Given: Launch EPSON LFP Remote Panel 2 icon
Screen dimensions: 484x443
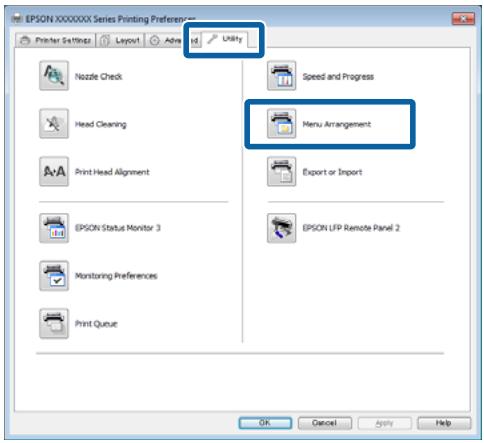Looking at the screenshot, I should [281, 228].
